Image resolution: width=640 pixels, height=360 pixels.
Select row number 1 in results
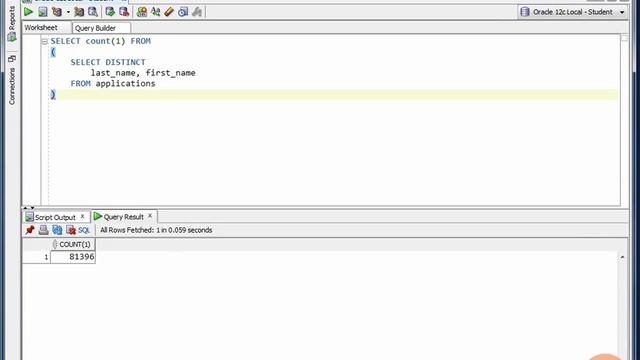pyautogui.click(x=37, y=257)
